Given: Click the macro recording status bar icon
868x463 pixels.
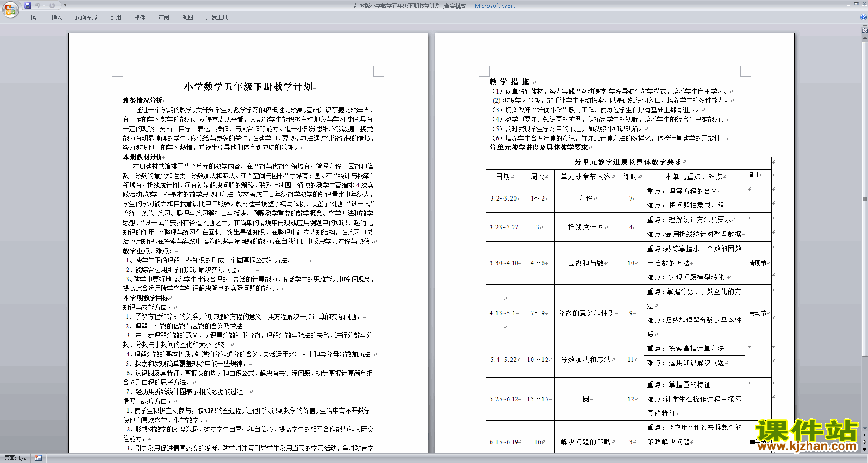Looking at the screenshot, I should (x=38, y=458).
